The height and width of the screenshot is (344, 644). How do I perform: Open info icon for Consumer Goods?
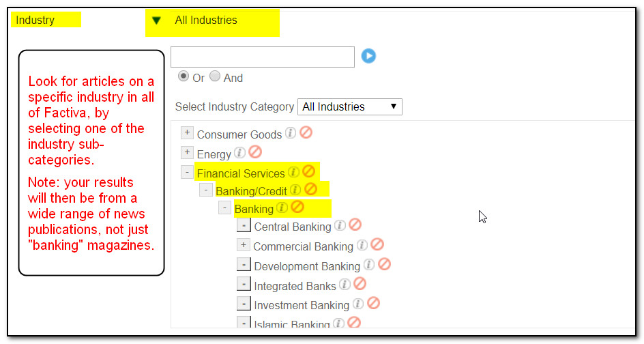pyautogui.click(x=291, y=132)
